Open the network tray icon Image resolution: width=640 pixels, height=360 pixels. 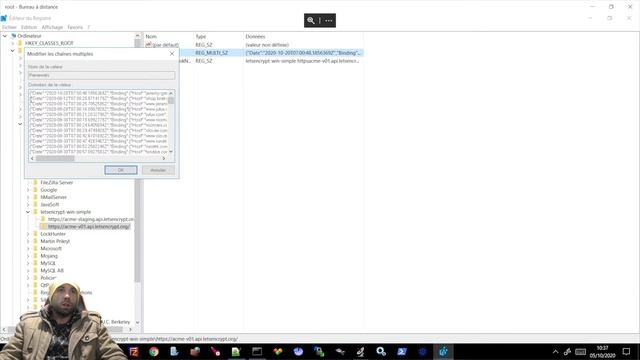pos(567,351)
